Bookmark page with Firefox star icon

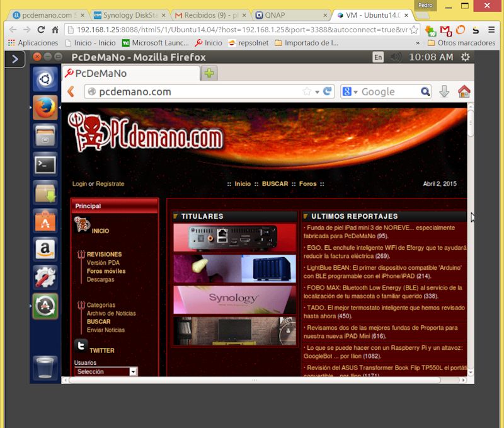pos(307,91)
